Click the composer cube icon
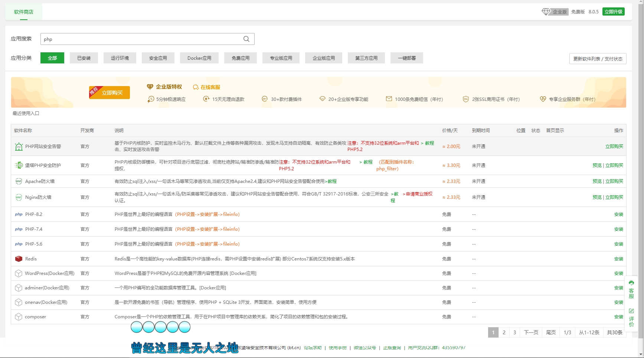This screenshot has width=644, height=358. point(19,317)
